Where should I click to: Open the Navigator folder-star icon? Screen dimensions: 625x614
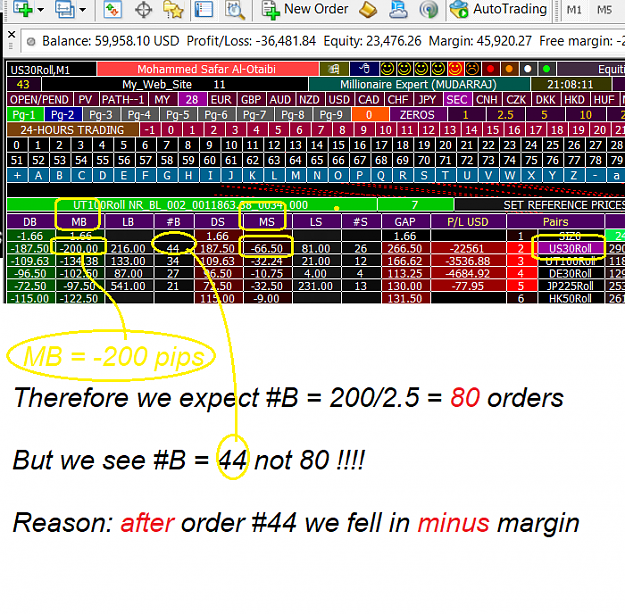click(173, 10)
